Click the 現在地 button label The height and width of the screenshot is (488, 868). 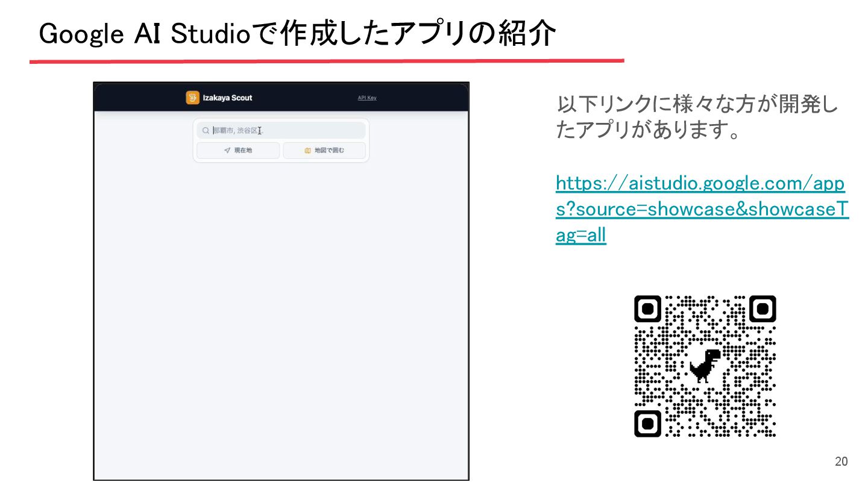243,151
